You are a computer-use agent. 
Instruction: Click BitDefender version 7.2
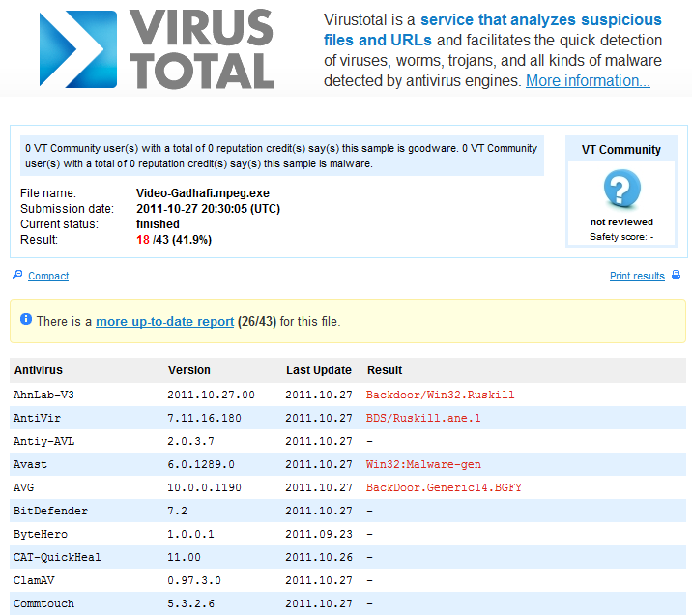178,511
